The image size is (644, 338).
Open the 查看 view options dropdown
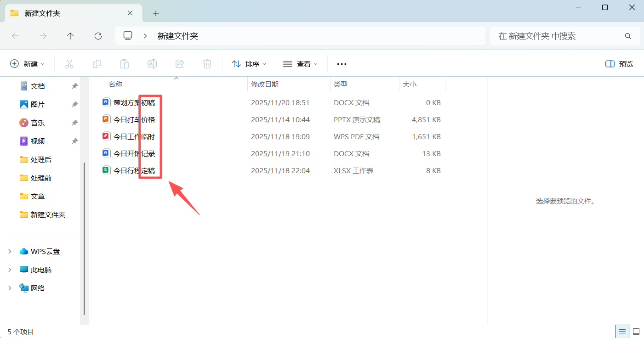coord(301,64)
